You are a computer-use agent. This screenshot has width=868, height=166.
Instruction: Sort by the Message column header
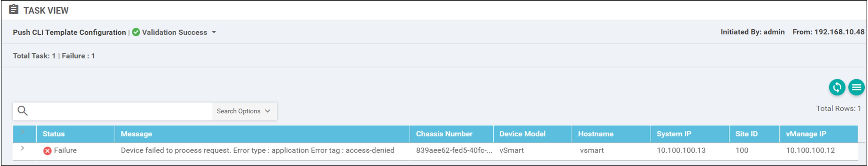pyautogui.click(x=137, y=134)
